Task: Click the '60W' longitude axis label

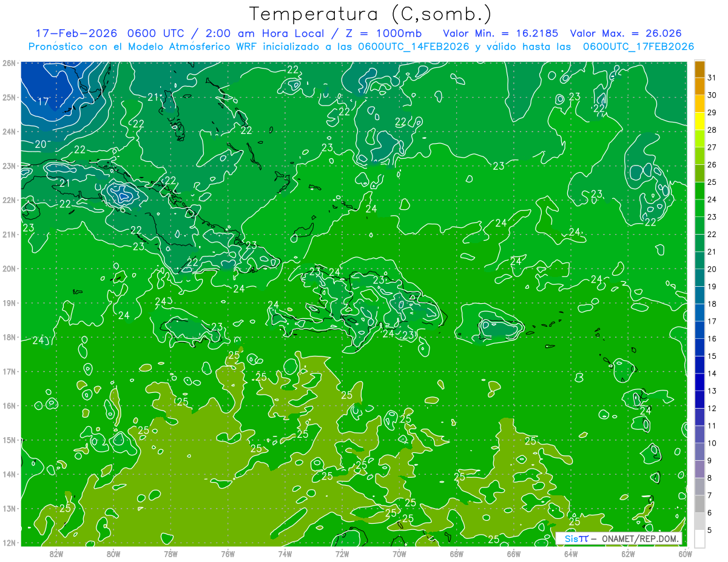Action: tap(686, 554)
